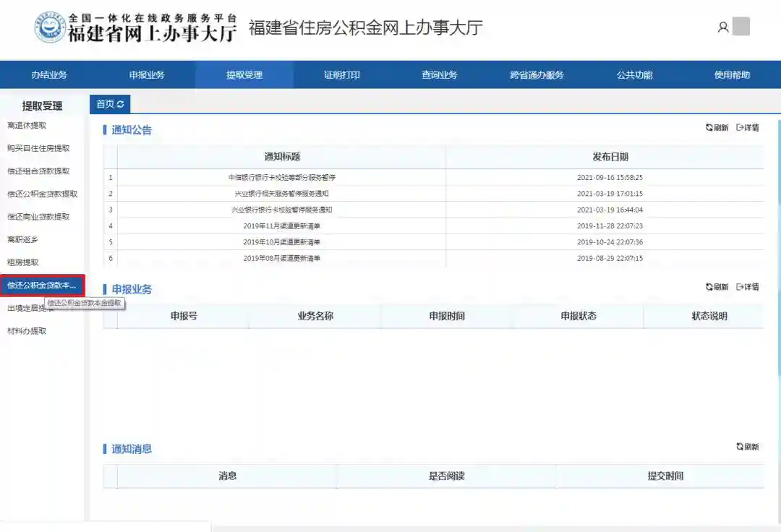Select 证明打印 in the top navigation
This screenshot has width=781, height=532.
[341, 75]
